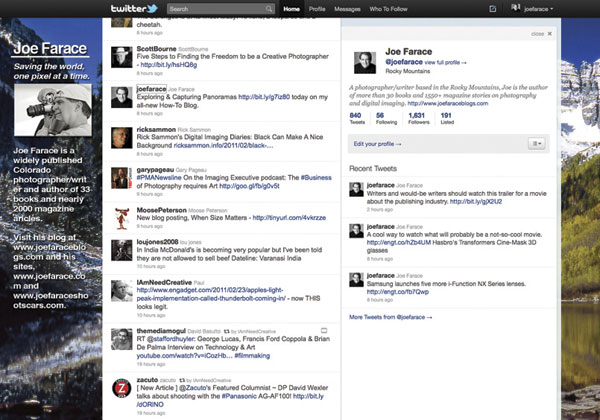Click the garypageau username

point(155,169)
